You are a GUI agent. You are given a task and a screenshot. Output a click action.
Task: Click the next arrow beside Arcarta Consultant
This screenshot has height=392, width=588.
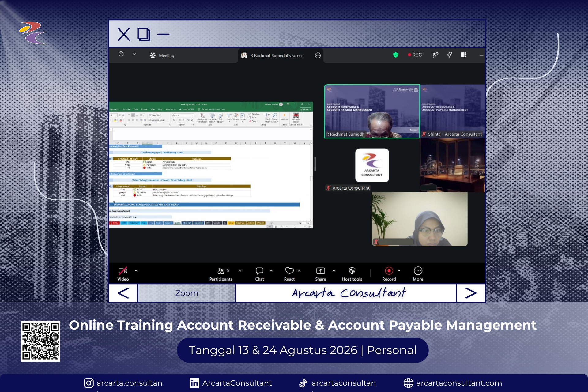click(x=471, y=293)
